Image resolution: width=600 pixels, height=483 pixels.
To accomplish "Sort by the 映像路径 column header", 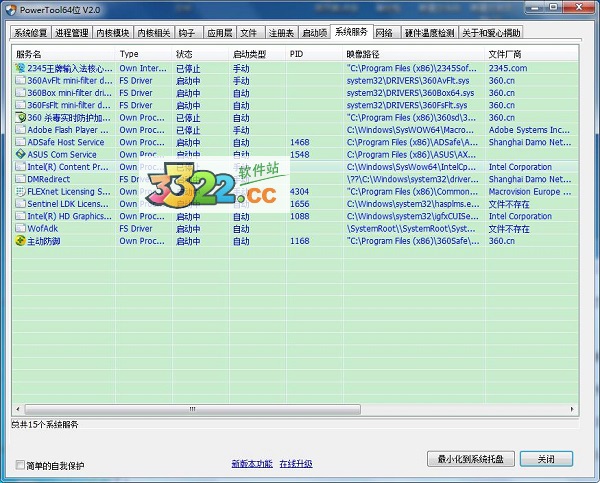I will tap(414, 54).
